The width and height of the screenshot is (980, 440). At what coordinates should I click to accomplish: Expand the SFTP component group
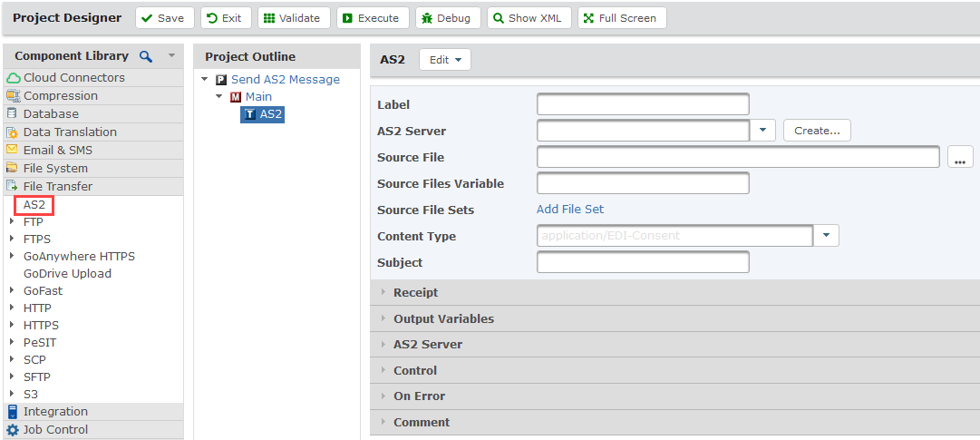point(12,376)
